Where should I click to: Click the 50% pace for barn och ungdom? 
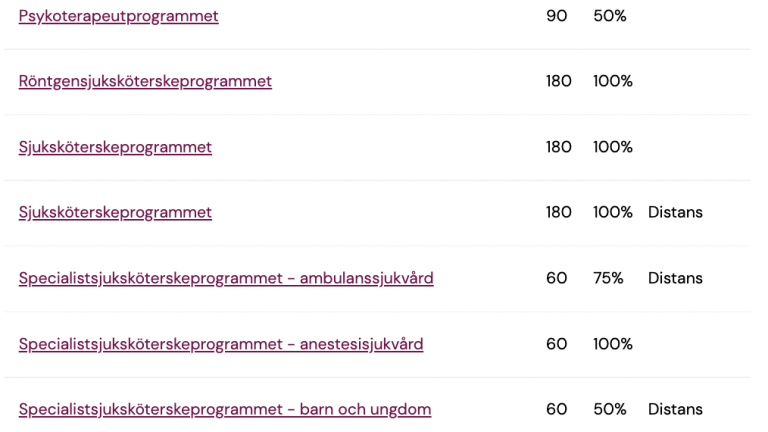click(x=610, y=409)
